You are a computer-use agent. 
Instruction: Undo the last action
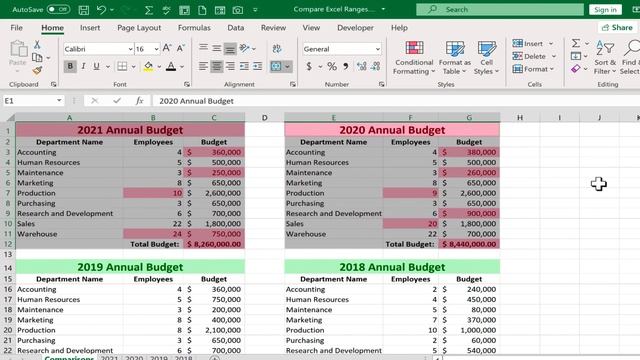[101, 10]
